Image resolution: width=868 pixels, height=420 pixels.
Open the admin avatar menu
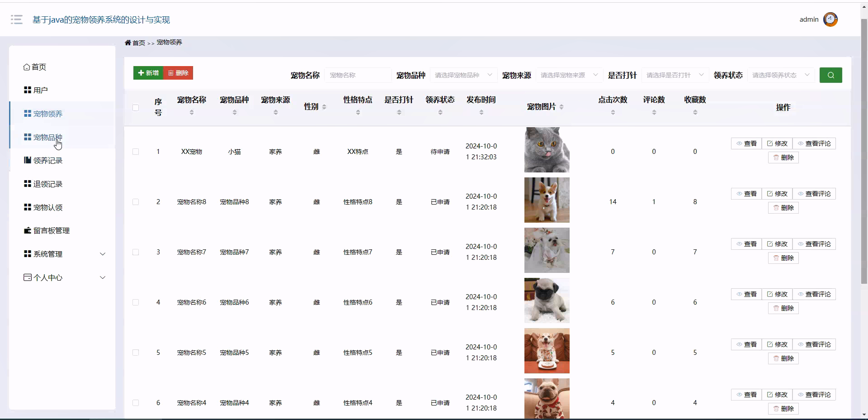click(830, 19)
